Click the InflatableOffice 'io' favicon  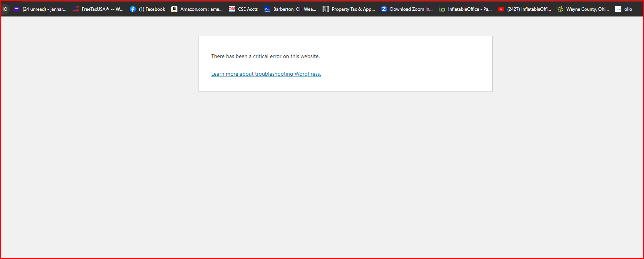tap(442, 9)
